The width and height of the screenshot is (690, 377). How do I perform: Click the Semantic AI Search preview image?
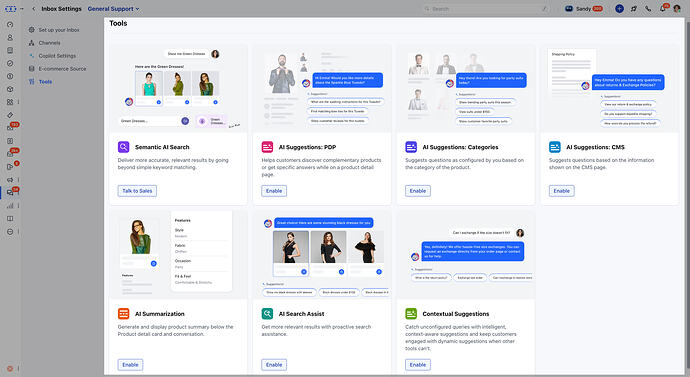[178, 88]
